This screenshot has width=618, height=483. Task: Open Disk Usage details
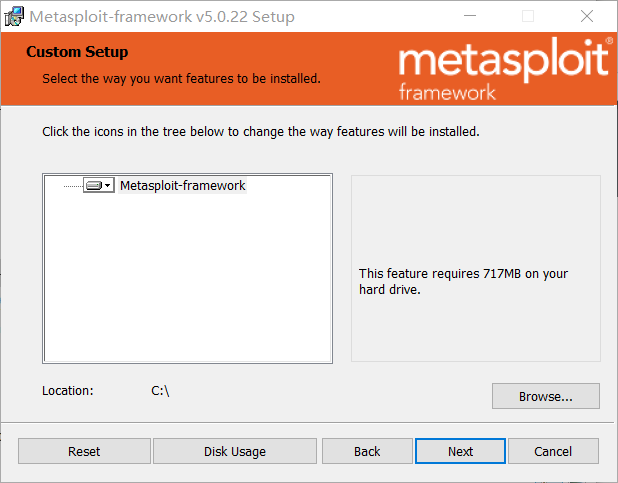(235, 451)
